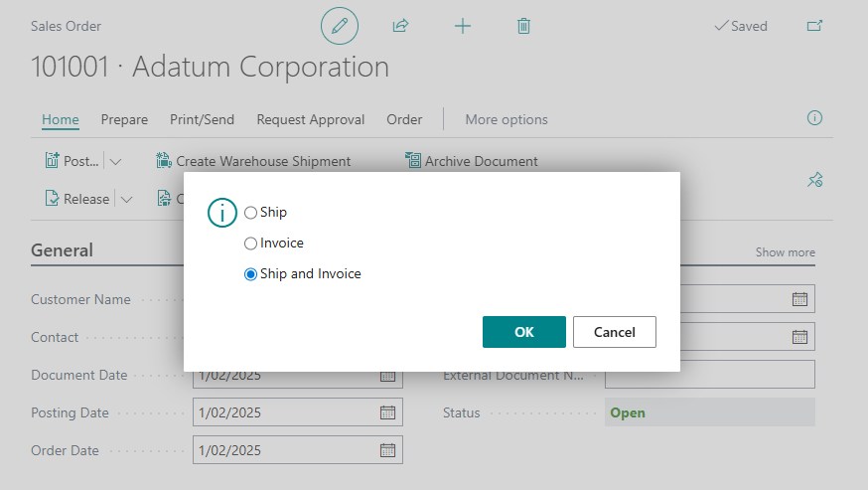
Task: Open calendar icon in top right date field
Action: [799, 299]
